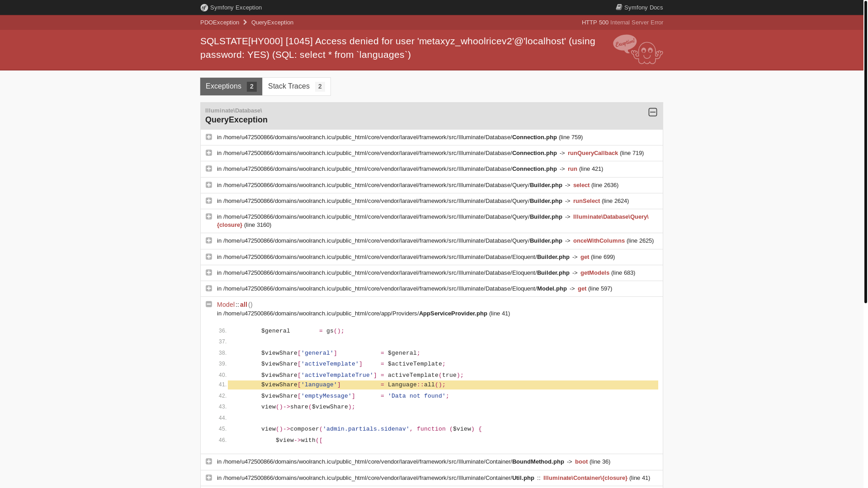This screenshot has width=868, height=488.
Task: Click highlighted code line 41 Language::all()
Action: pos(443,385)
